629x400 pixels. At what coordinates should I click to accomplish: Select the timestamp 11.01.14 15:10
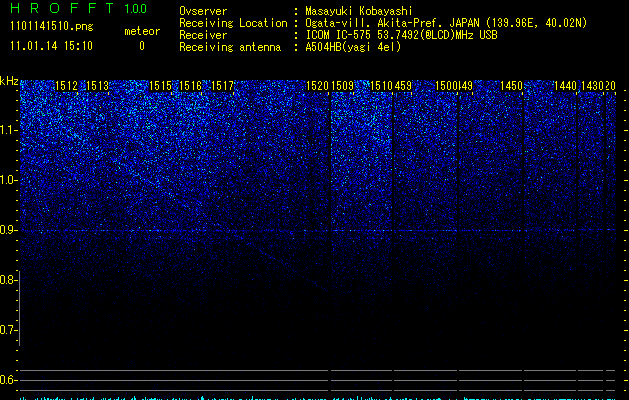pyautogui.click(x=51, y=46)
